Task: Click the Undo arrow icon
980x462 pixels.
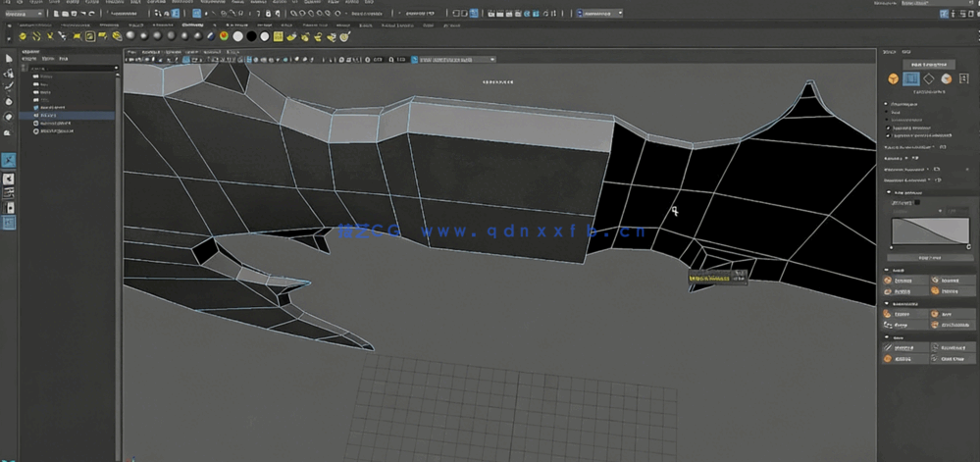Action: pos(83,13)
